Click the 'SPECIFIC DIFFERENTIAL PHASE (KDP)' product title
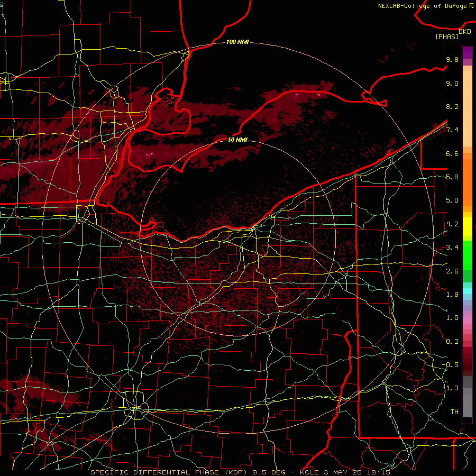476x476 pixels. coord(169,472)
